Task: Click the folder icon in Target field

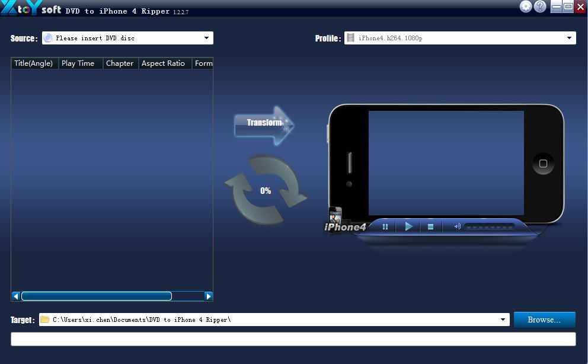Action: point(45,320)
